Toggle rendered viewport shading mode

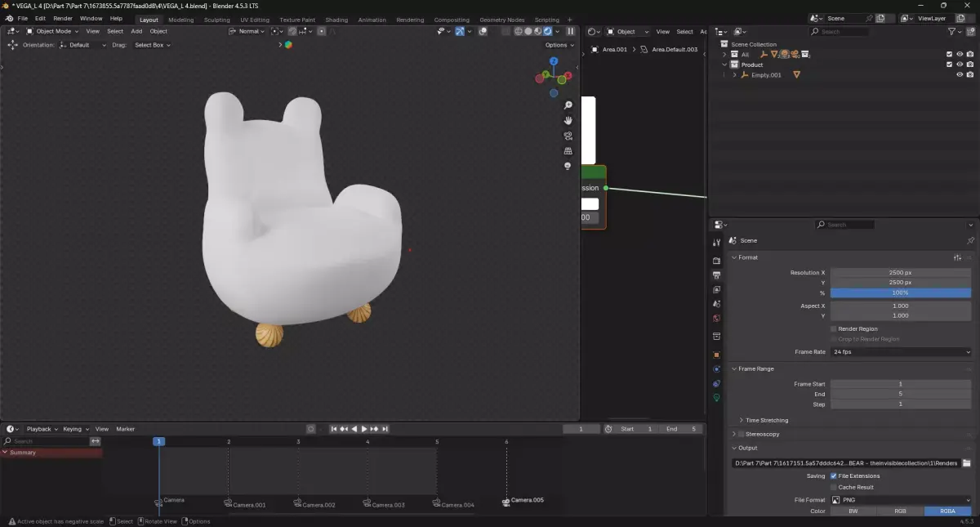(x=547, y=31)
